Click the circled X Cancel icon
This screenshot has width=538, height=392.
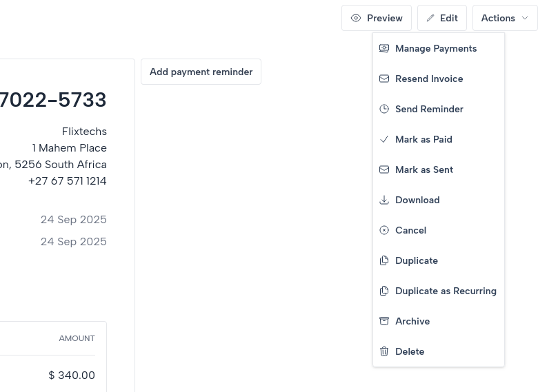click(384, 230)
